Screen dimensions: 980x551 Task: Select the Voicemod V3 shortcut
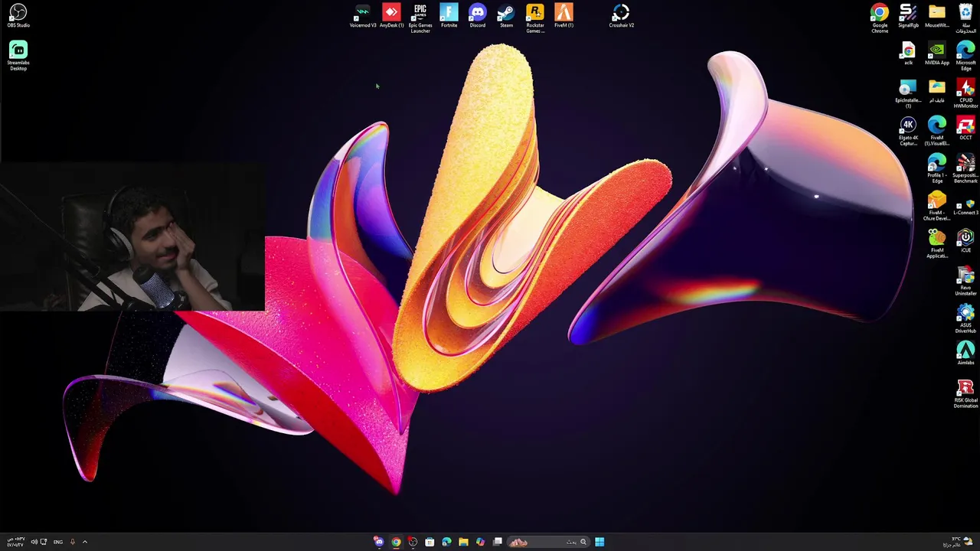point(363,16)
